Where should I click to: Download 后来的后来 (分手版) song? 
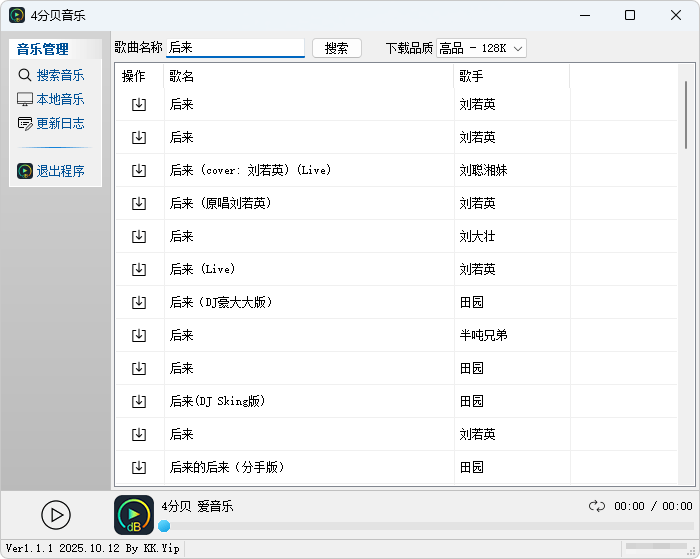139,467
